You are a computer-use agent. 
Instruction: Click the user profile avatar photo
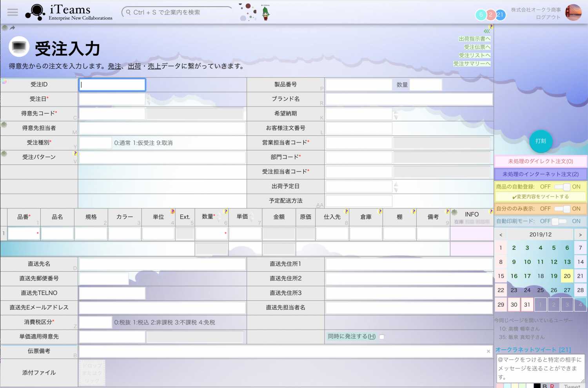(x=573, y=13)
